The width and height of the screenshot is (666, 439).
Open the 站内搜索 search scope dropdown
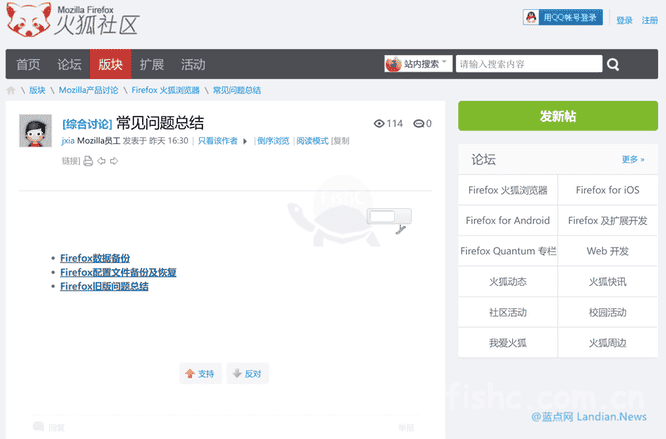[x=418, y=64]
